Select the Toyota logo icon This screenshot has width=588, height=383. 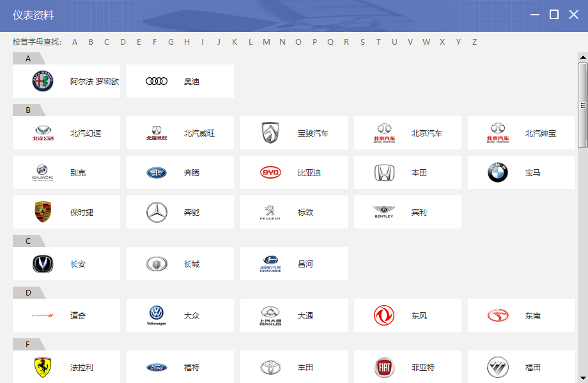tap(270, 367)
